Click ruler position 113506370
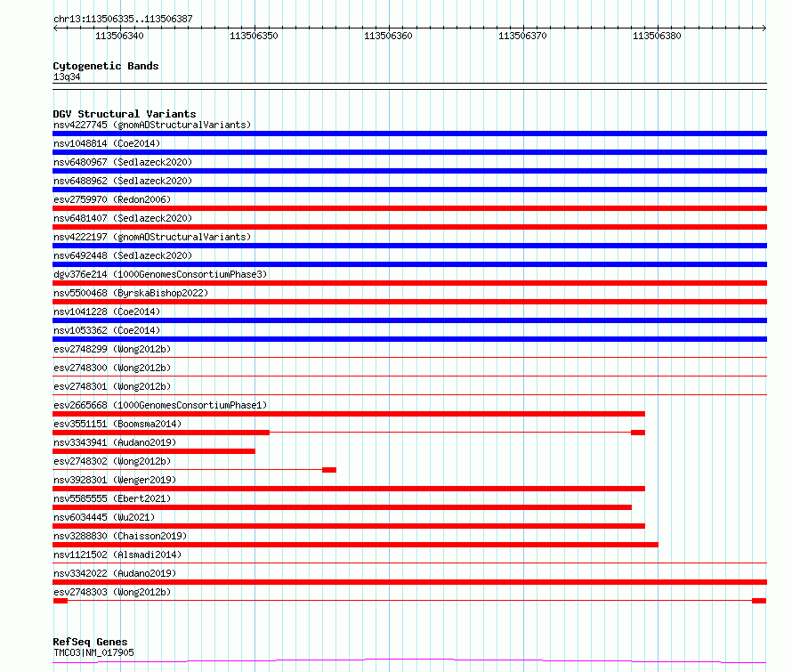 point(522,36)
